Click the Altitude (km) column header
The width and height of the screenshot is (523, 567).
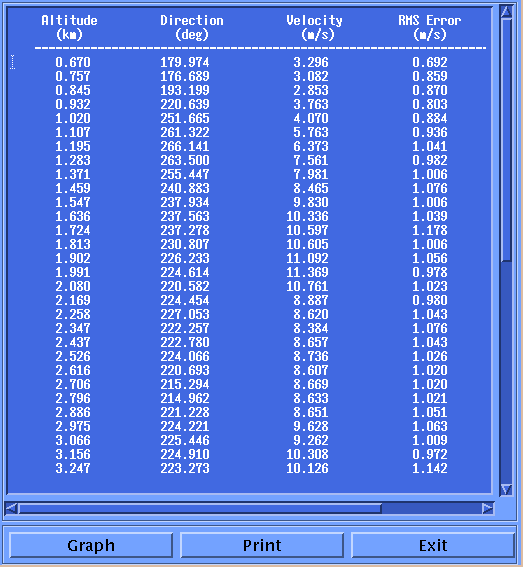pyautogui.click(x=69, y=27)
